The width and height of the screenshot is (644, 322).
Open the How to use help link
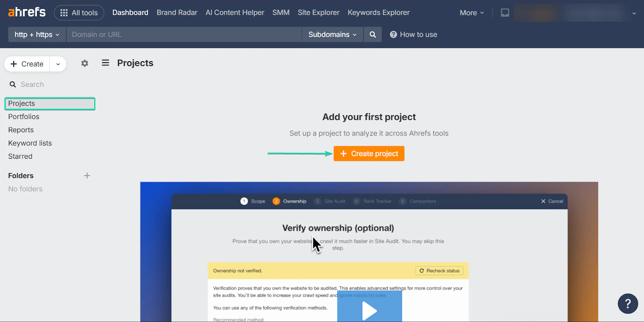pyautogui.click(x=414, y=35)
